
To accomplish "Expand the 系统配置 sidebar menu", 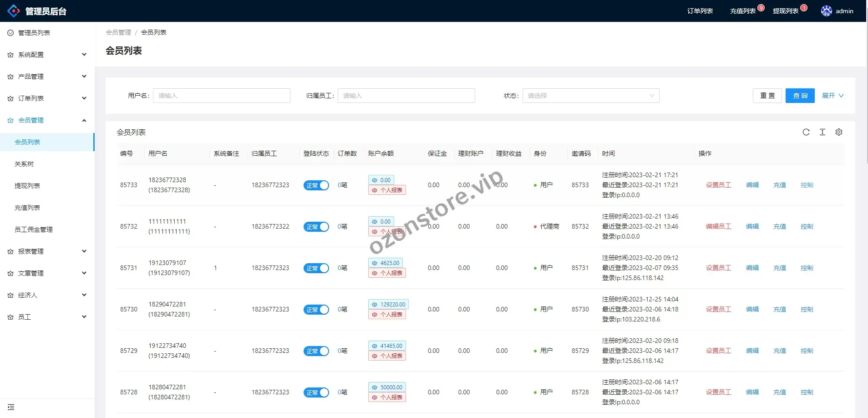I will pos(47,55).
